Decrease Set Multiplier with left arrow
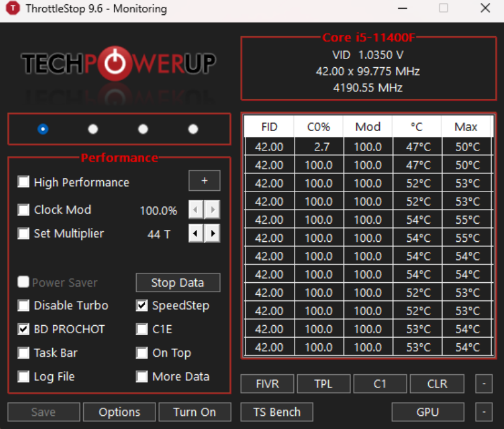Image resolution: width=504 pixels, height=429 pixels. coord(196,234)
